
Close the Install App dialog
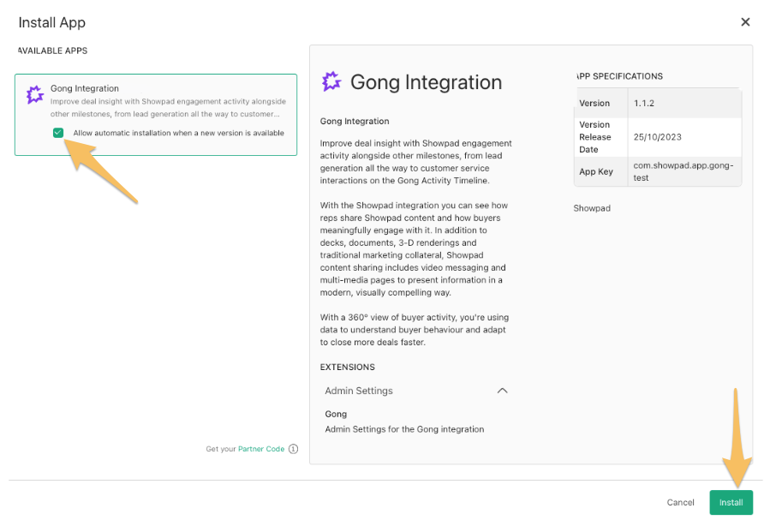(x=745, y=22)
